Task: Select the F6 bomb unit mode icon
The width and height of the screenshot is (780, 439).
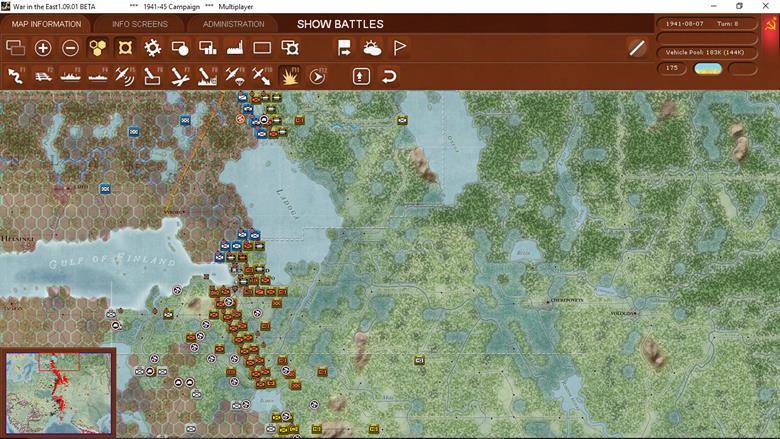Action: (x=152, y=76)
